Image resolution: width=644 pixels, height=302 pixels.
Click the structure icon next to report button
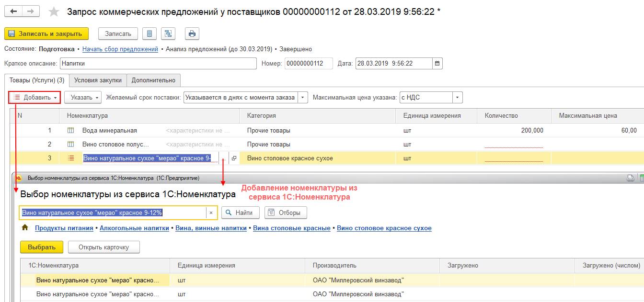pos(168,34)
